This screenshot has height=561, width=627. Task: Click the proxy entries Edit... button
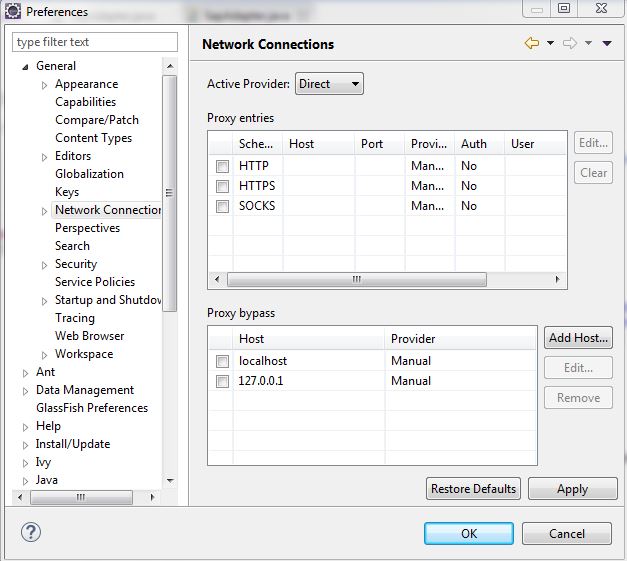click(593, 143)
